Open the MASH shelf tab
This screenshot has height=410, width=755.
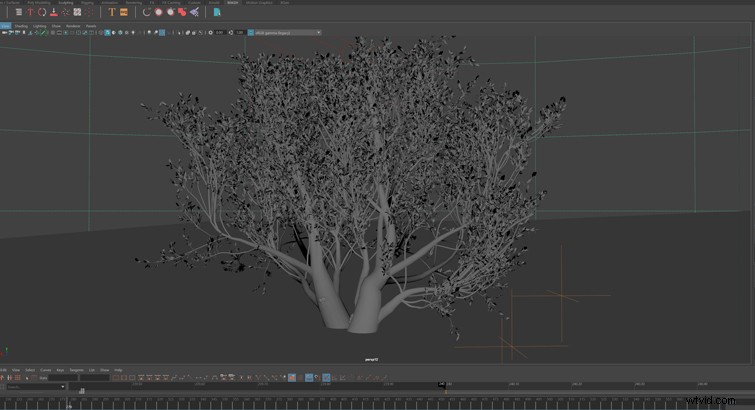pos(232,2)
